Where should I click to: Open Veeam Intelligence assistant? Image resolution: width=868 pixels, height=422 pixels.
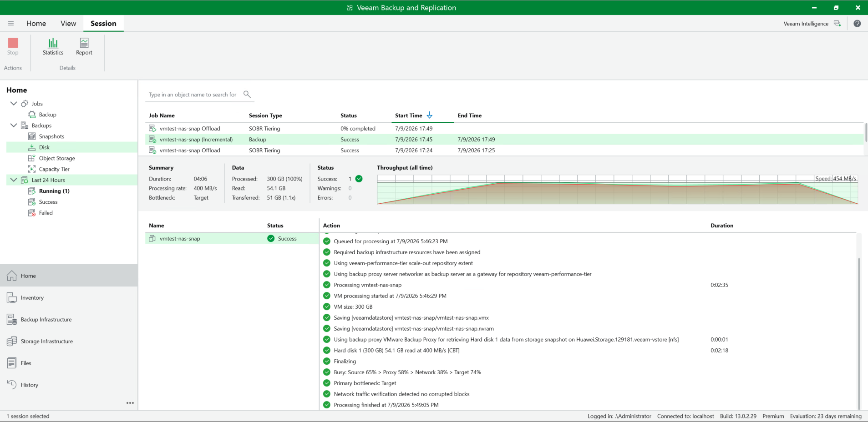pos(812,24)
